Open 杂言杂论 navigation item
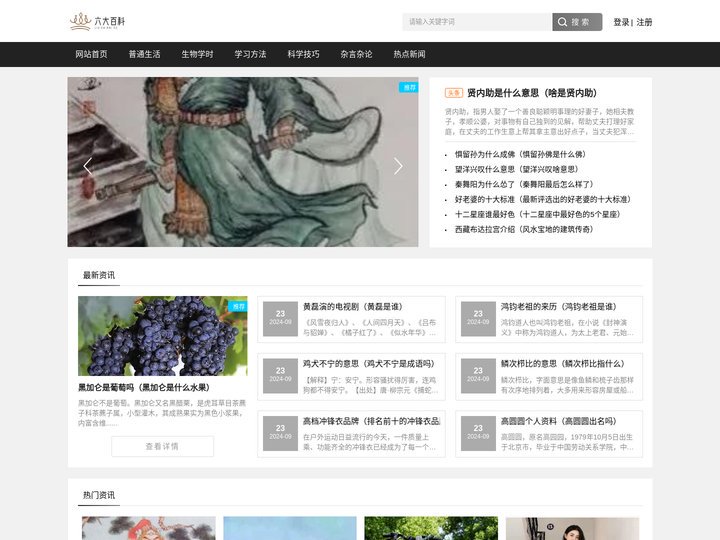The height and width of the screenshot is (540, 720). point(356,54)
